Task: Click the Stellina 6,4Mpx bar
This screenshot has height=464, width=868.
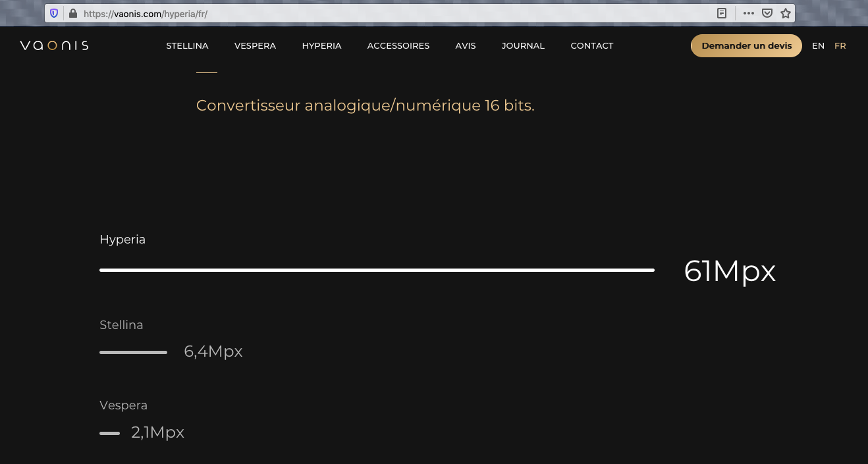Action: click(133, 352)
